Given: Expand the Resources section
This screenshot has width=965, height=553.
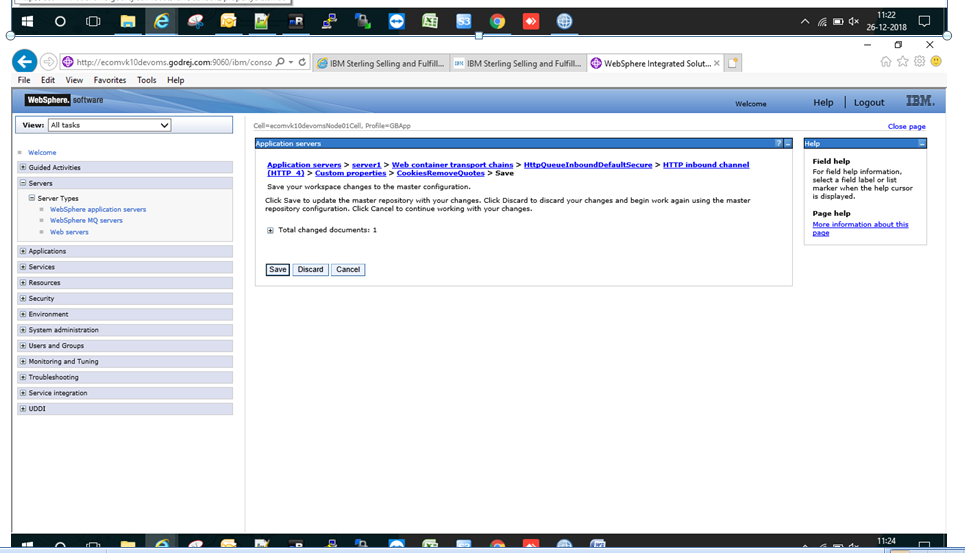Looking at the screenshot, I should click(23, 282).
